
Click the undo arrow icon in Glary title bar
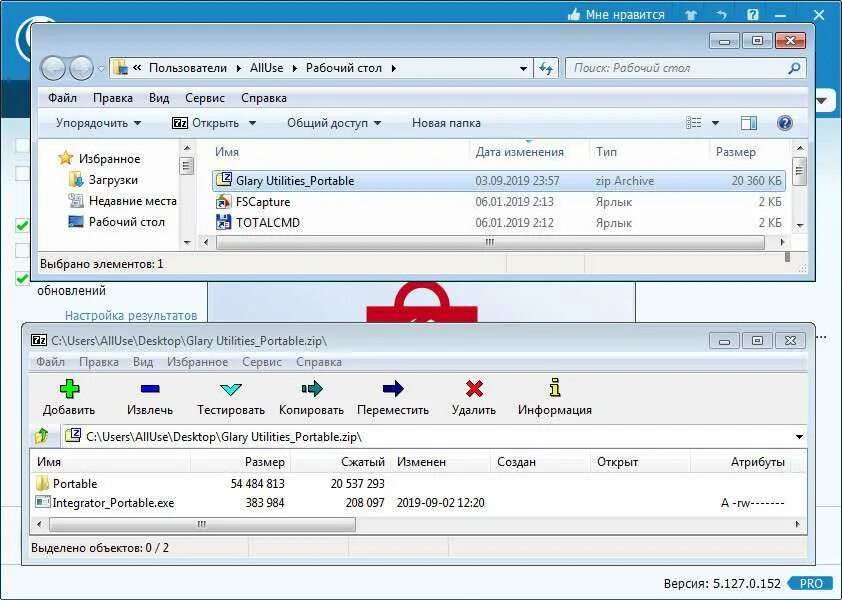(x=722, y=15)
